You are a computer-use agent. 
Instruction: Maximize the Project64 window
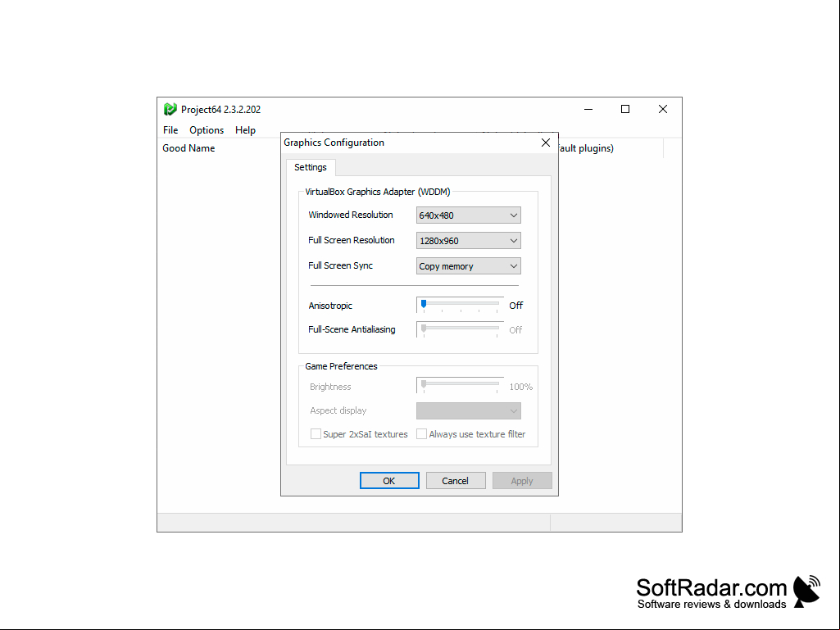625,109
